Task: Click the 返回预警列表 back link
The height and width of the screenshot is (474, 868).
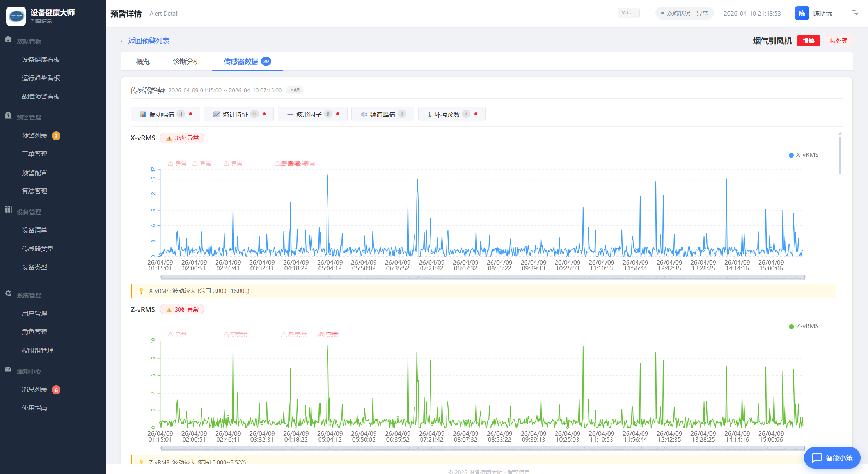Action: click(x=145, y=41)
